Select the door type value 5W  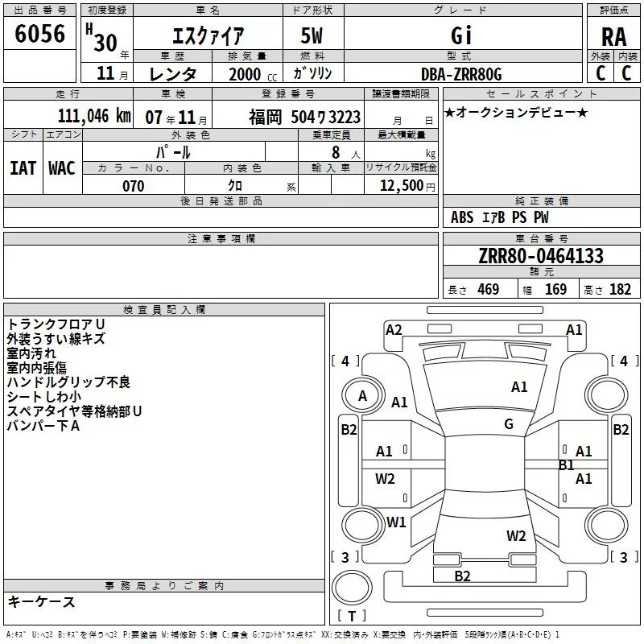click(312, 35)
